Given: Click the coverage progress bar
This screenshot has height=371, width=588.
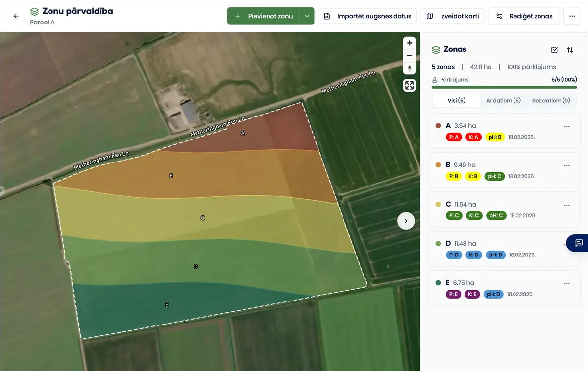Looking at the screenshot, I should [x=504, y=87].
